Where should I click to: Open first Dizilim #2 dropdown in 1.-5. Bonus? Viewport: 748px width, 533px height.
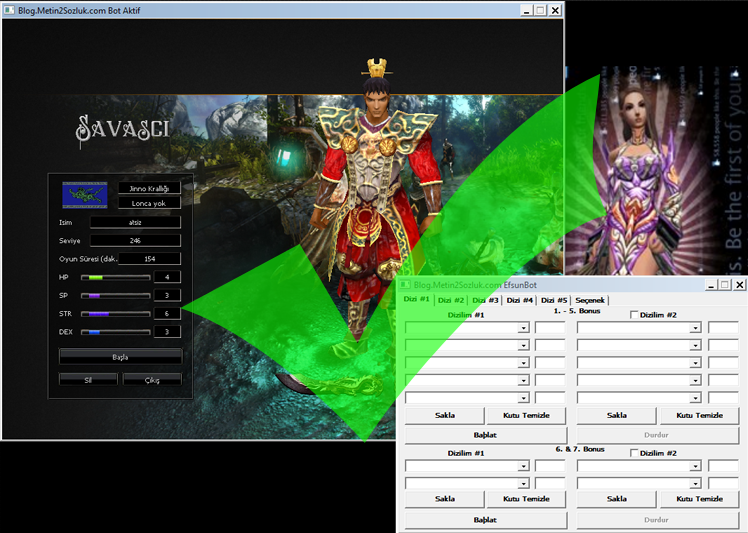click(695, 328)
